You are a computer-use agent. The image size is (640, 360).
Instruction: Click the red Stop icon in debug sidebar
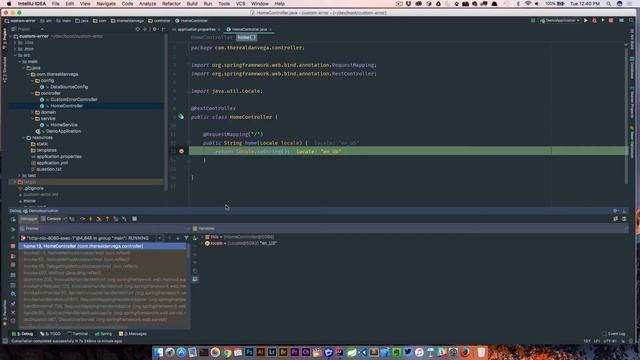(x=13, y=246)
